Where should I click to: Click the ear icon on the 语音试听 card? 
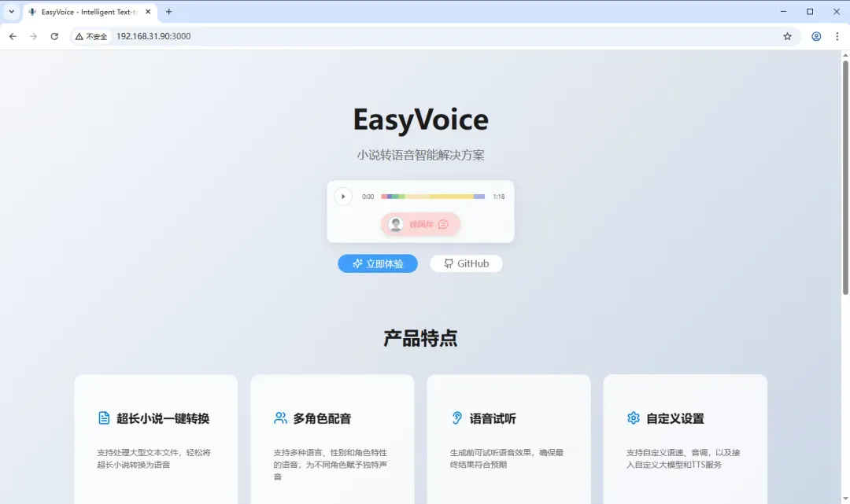[457, 418]
